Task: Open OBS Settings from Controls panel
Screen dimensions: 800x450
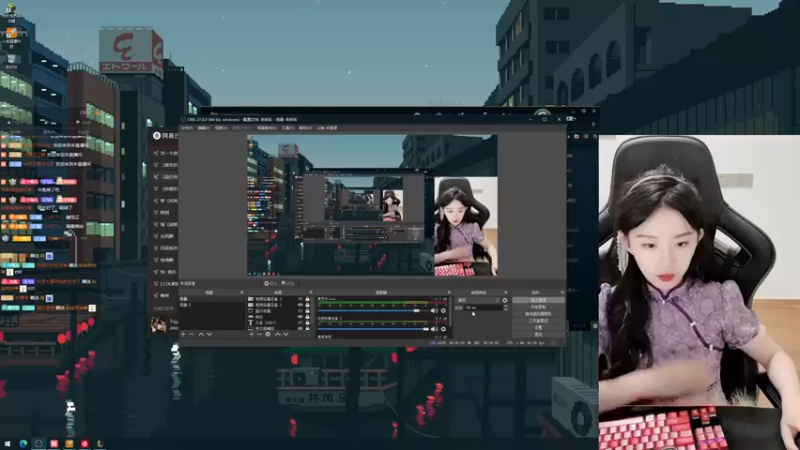Action: (x=538, y=328)
